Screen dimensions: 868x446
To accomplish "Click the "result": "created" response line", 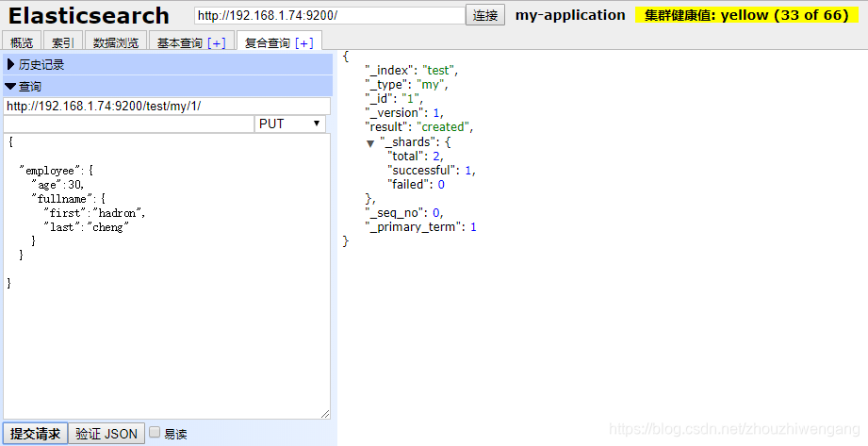I will [419, 127].
